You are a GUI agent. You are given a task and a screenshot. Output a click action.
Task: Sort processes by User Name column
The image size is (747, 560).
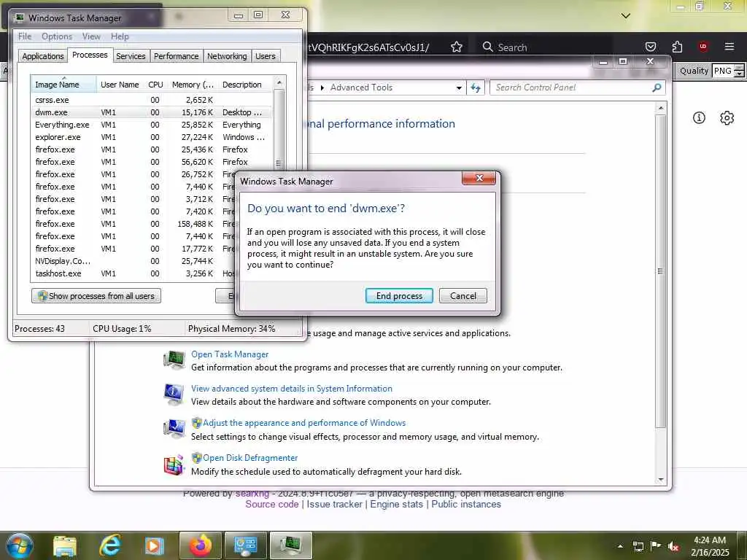click(x=120, y=85)
